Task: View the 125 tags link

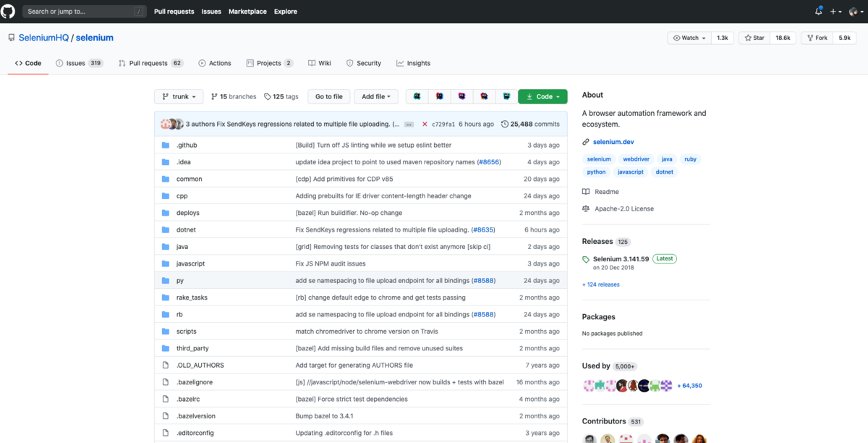Action: (x=281, y=96)
